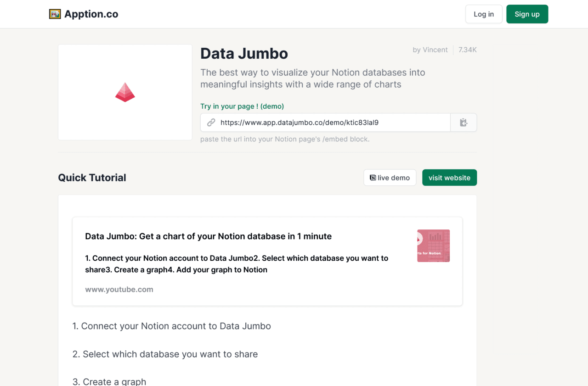588x386 pixels.
Task: Click the chain-link icon in the URL field
Action: pos(211,122)
